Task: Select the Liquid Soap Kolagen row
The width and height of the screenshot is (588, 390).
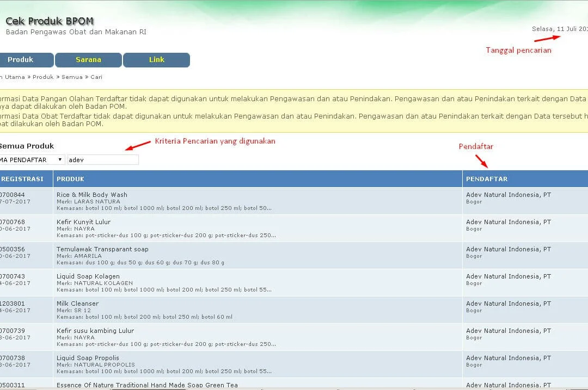Action: [88, 276]
